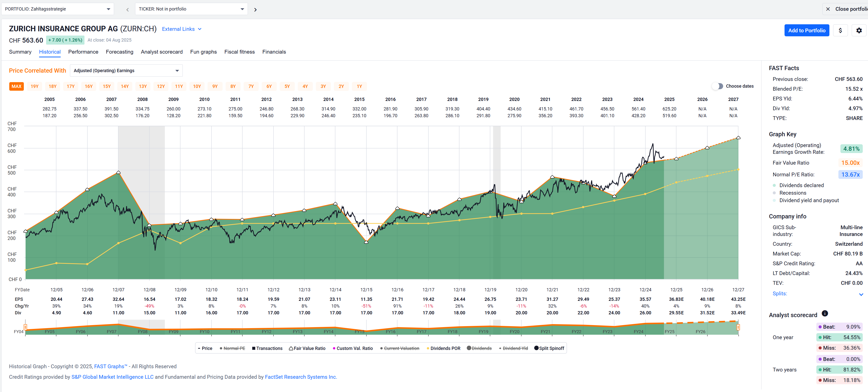Switch to the Fun graphs tab
Screen dimensions: 868x392
coord(204,52)
